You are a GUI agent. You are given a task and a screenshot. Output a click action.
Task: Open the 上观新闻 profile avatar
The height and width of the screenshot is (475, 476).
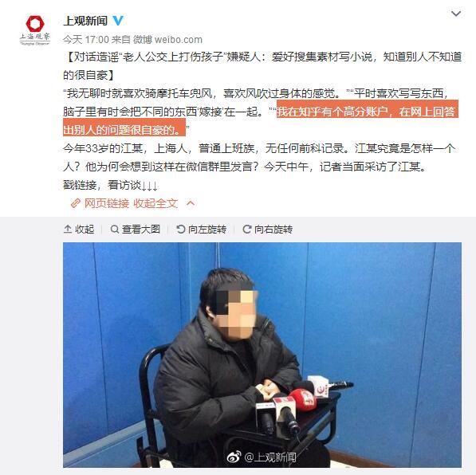(x=35, y=30)
